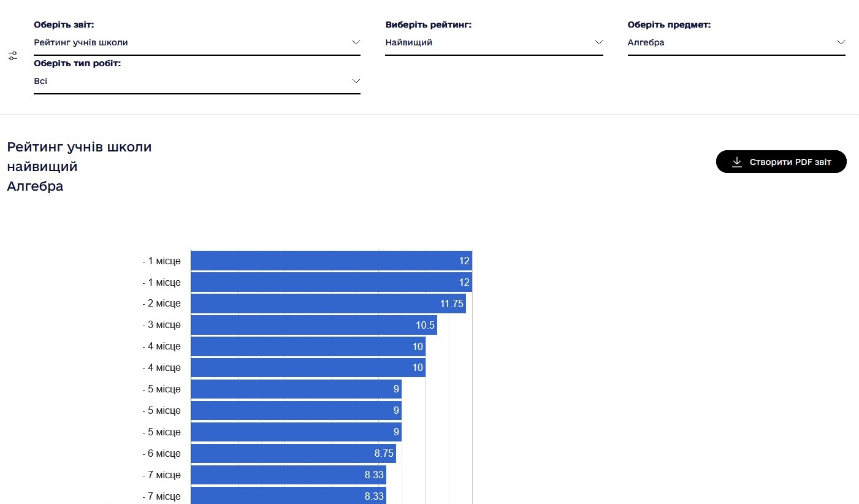The image size is (859, 504).
Task: Expand the Оберіть тип робіт dropdown
Action: pos(197,82)
